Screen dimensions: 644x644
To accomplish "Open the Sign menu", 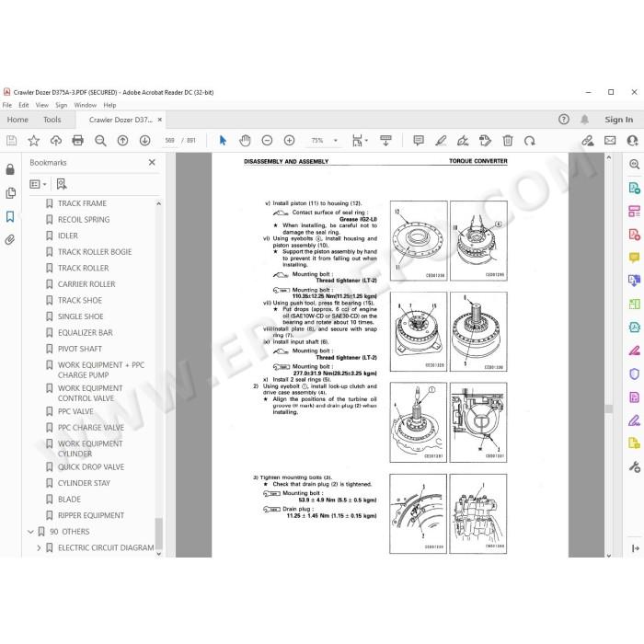I will pos(62,105).
